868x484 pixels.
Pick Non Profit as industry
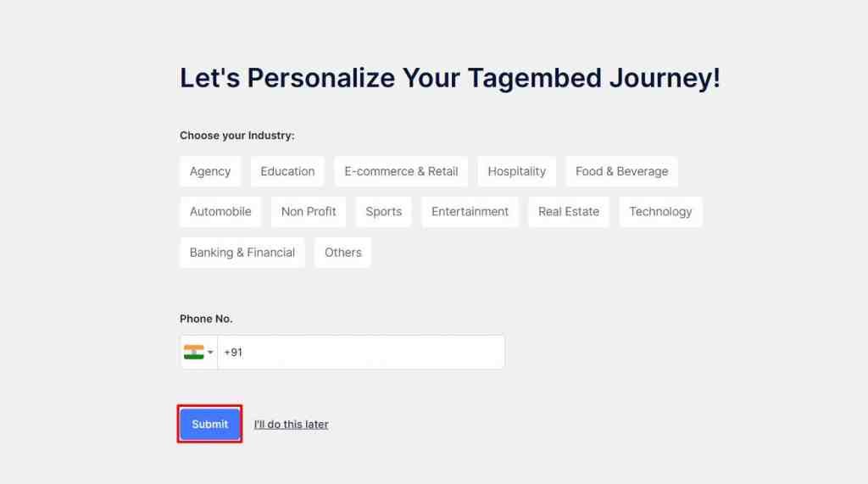[309, 212]
